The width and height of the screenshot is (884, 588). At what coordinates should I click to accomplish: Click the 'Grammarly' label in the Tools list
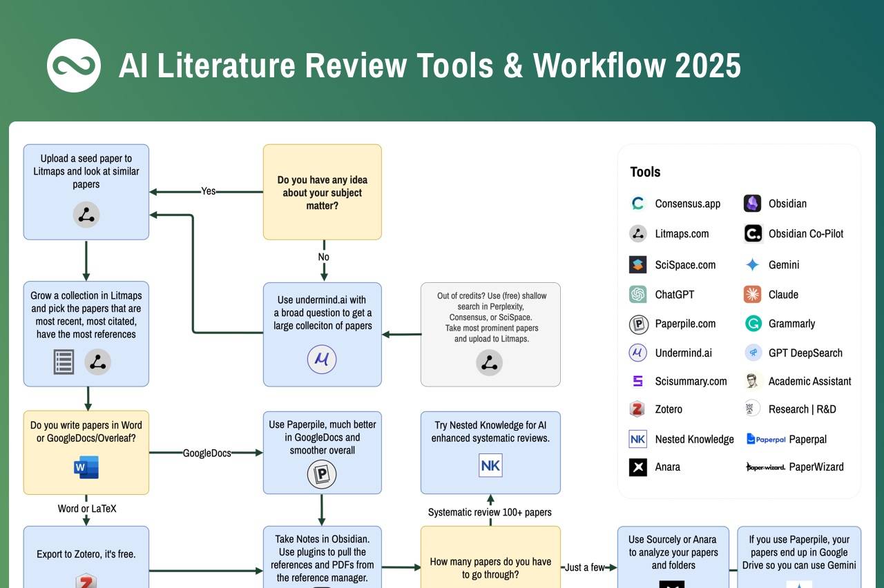click(x=792, y=324)
